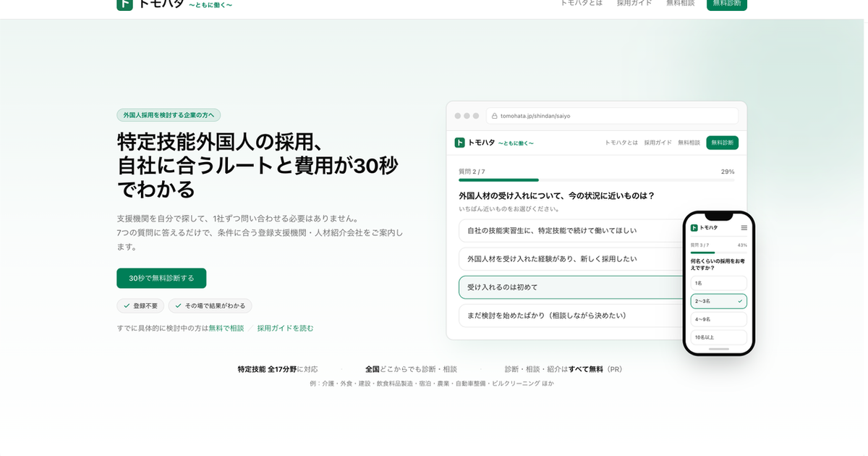
Task: Select まだ検討を始めたばかり option
Action: click(571, 316)
